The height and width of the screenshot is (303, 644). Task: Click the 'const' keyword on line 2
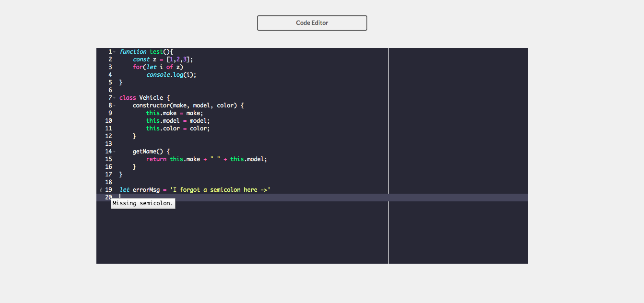pyautogui.click(x=141, y=59)
